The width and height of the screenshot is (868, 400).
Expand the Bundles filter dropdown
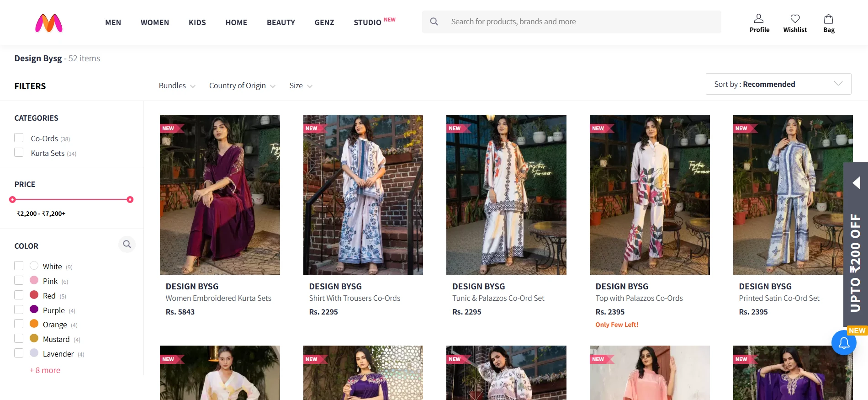pos(177,86)
